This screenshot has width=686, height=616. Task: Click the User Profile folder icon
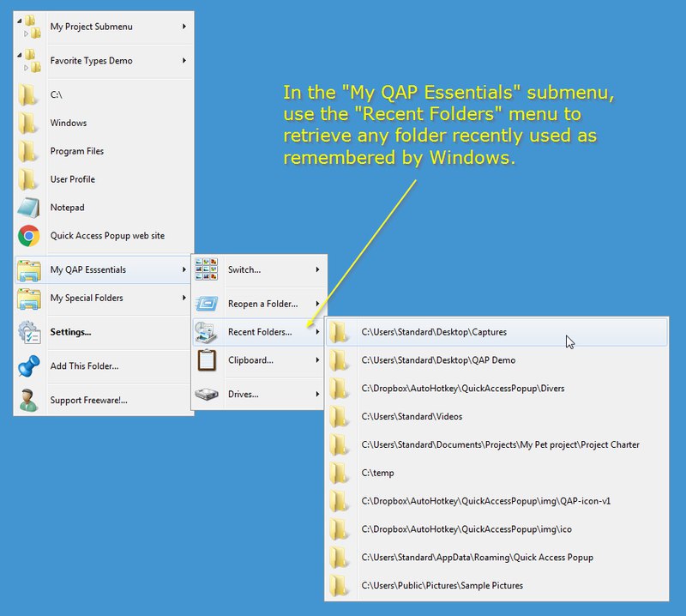[28, 179]
